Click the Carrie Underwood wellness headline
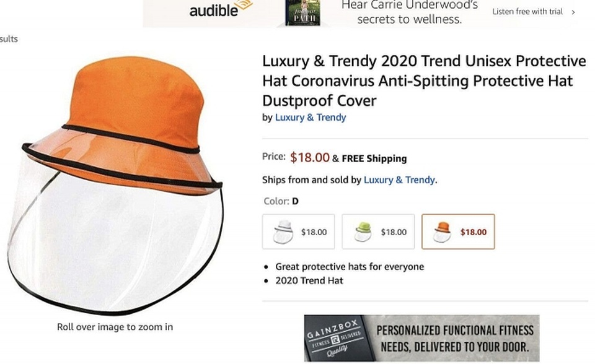The height and width of the screenshot is (364, 595). click(410, 12)
